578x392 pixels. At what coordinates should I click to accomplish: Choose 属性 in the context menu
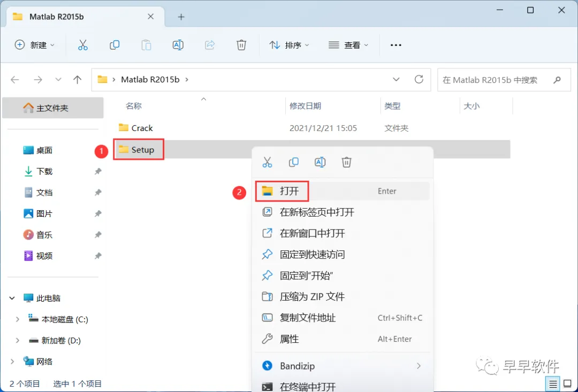click(x=343, y=339)
